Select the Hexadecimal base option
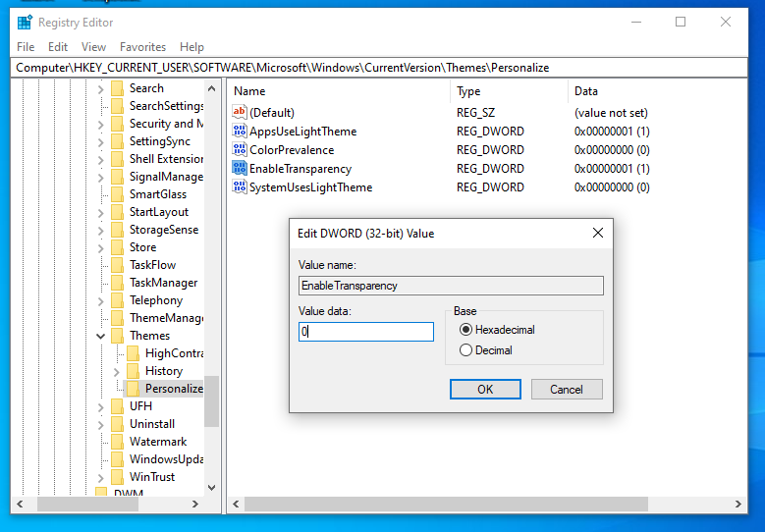This screenshot has height=532, width=765. click(x=466, y=330)
